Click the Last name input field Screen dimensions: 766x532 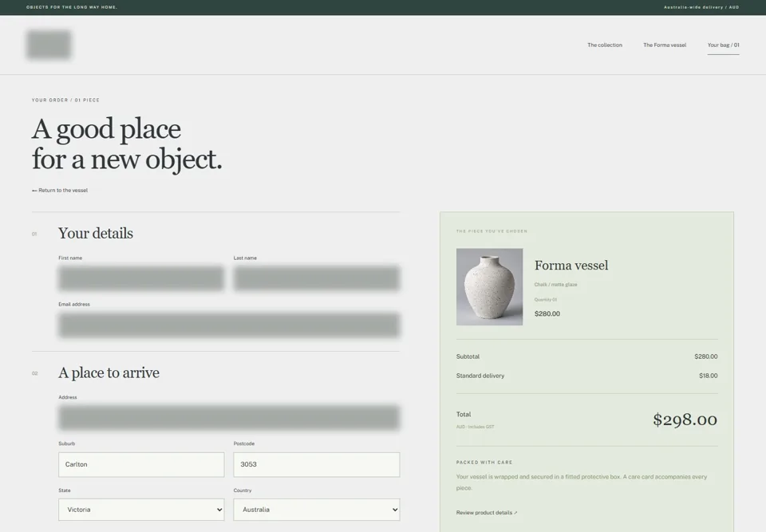click(317, 278)
